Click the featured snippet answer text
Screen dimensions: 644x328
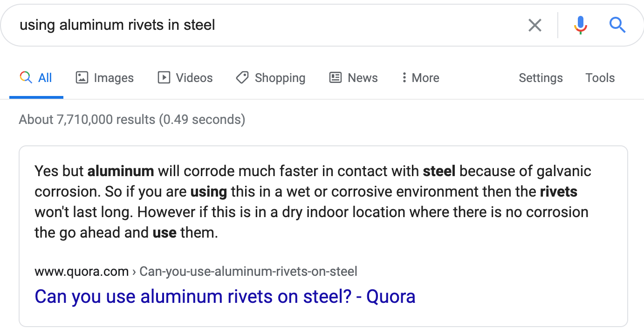click(312, 201)
